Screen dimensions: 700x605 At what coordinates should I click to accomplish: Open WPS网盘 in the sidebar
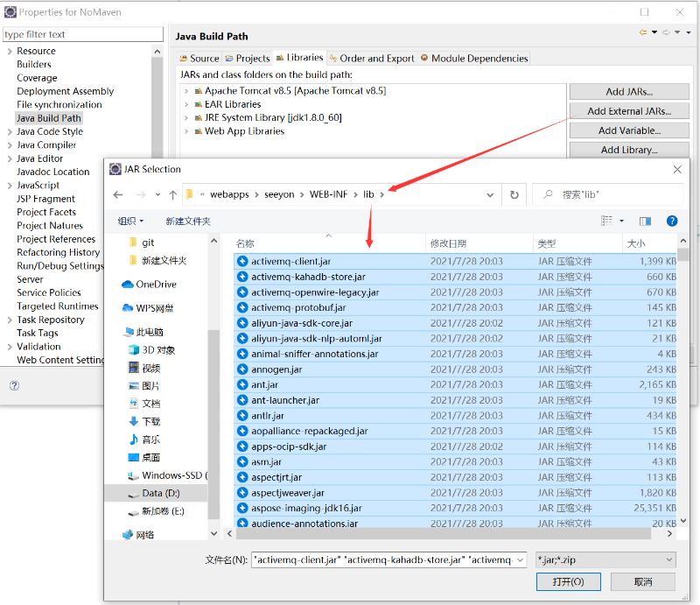[x=154, y=308]
